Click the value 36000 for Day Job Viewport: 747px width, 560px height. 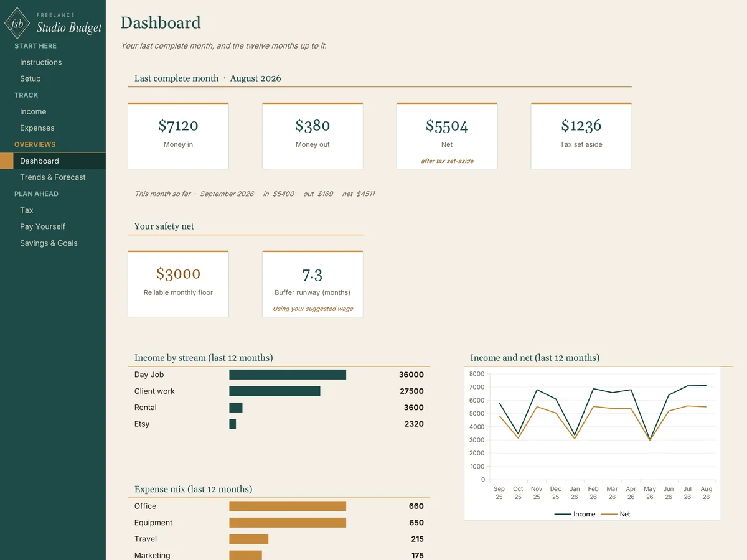(x=411, y=375)
